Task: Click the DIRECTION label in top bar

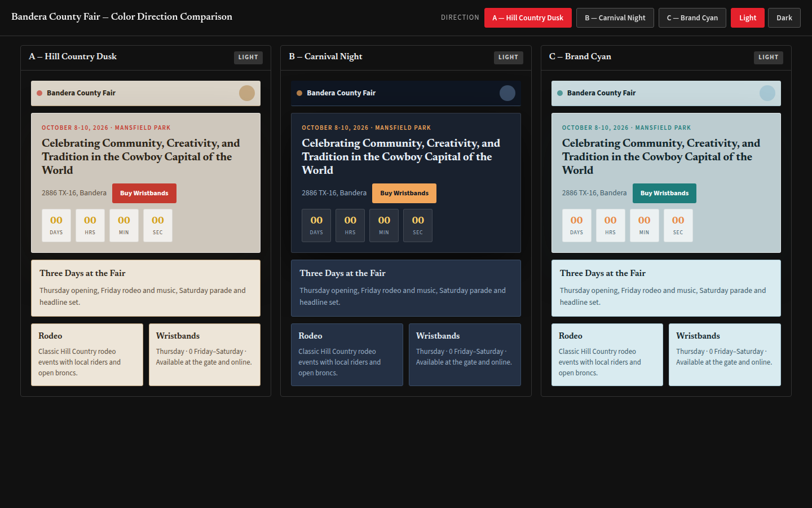Action: click(x=460, y=17)
